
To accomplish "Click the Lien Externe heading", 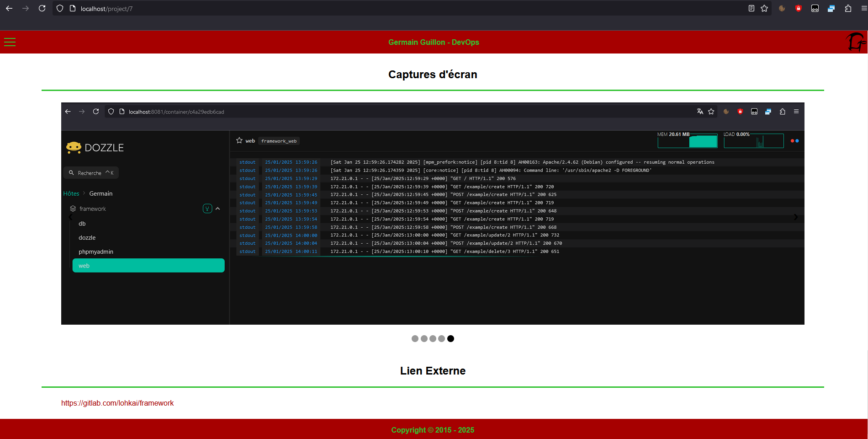I will click(x=433, y=370).
